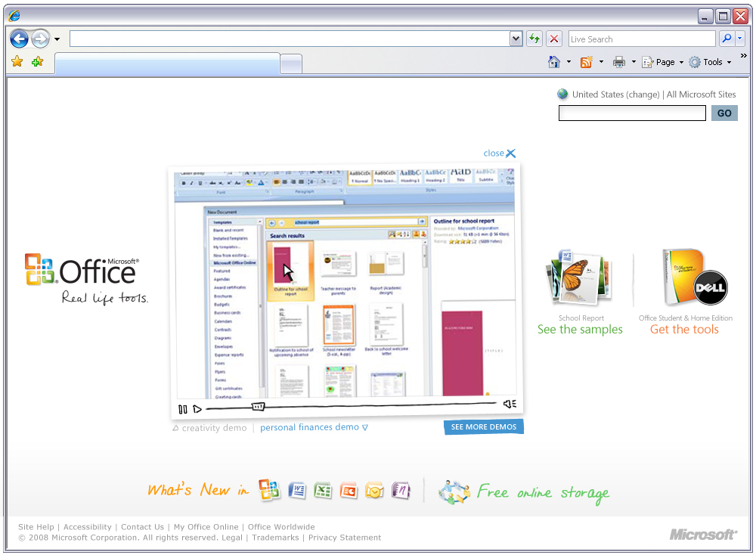Run search with the magnifier icon
The height and width of the screenshot is (555, 756).
click(727, 39)
